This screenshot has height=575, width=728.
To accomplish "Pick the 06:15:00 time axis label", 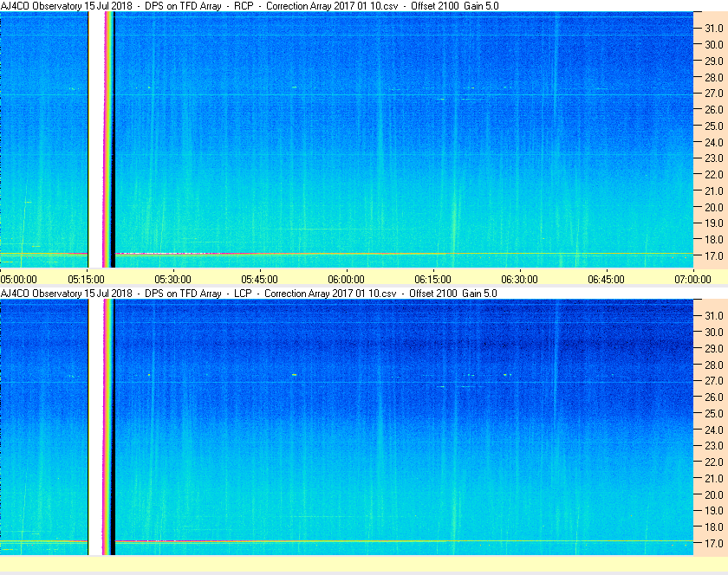I will click(432, 280).
